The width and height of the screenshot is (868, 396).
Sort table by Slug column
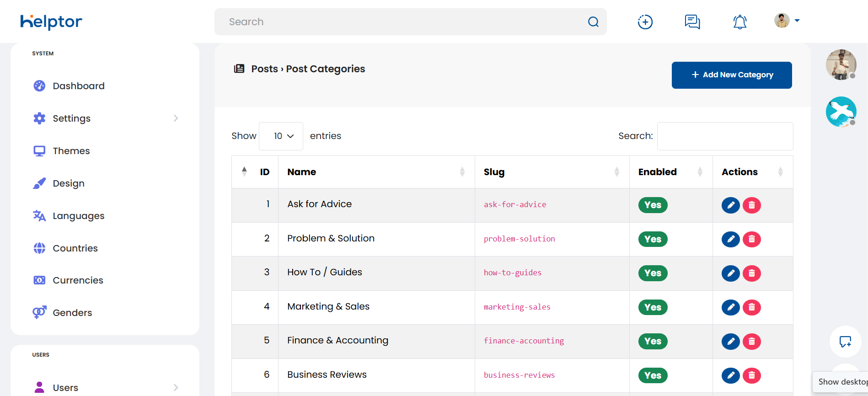[552, 172]
